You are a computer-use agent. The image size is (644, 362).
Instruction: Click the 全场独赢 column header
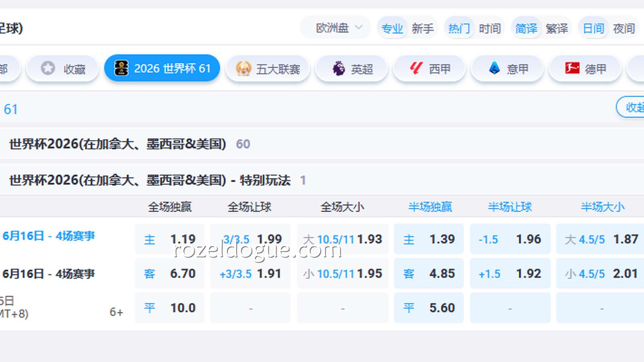coord(170,207)
